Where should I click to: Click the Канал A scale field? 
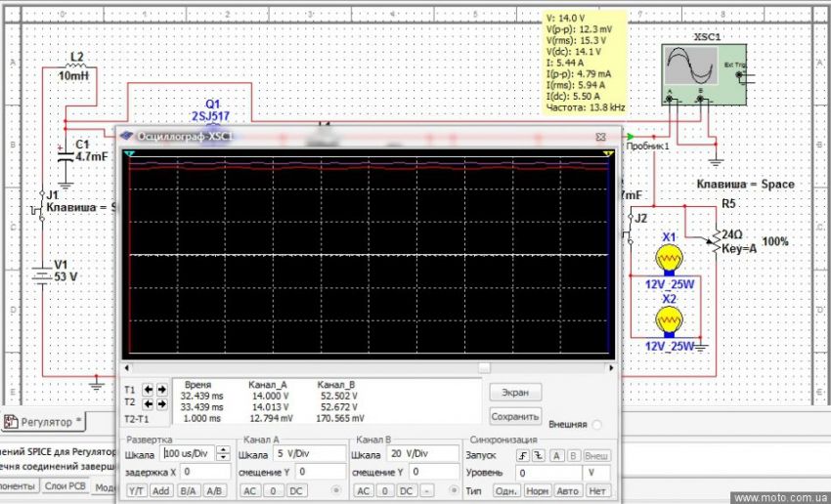(x=308, y=455)
